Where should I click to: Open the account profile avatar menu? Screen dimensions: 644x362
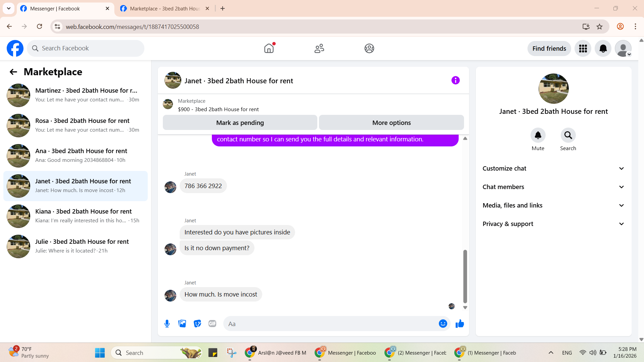pyautogui.click(x=623, y=49)
